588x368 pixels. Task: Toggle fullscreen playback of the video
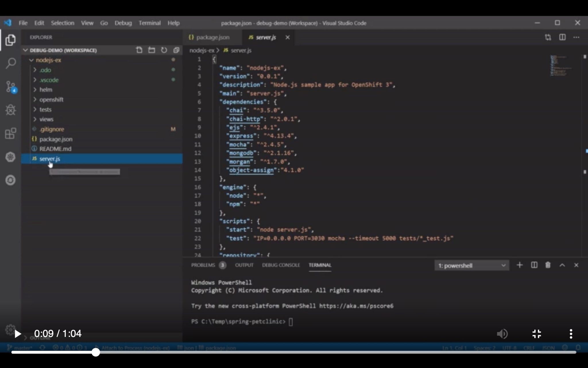pos(537,333)
